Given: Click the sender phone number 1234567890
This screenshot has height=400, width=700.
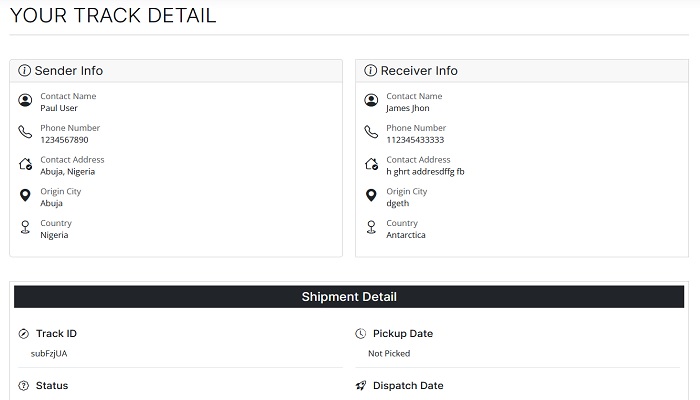Looking at the screenshot, I should (x=64, y=140).
